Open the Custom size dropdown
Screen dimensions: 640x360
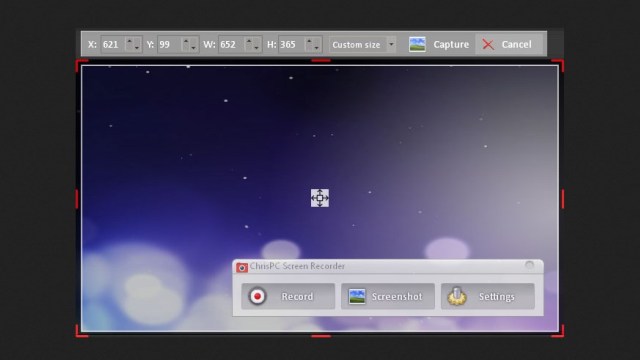(391, 44)
